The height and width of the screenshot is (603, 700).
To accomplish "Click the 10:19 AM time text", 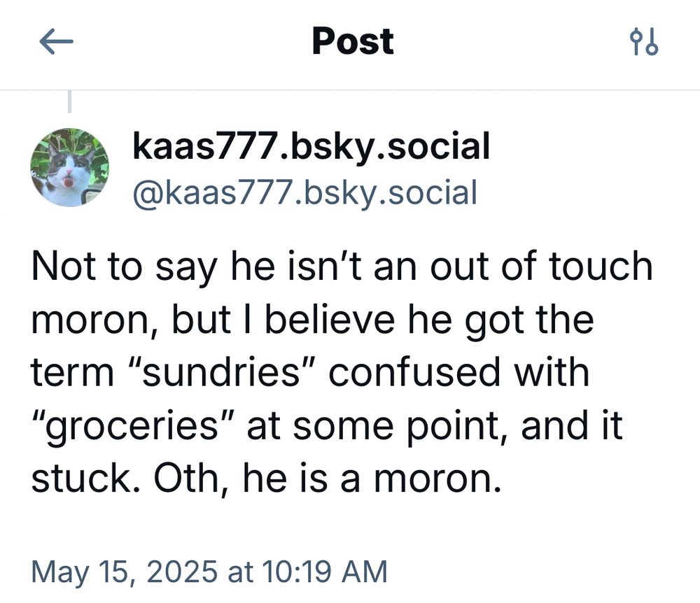I will (x=325, y=572).
